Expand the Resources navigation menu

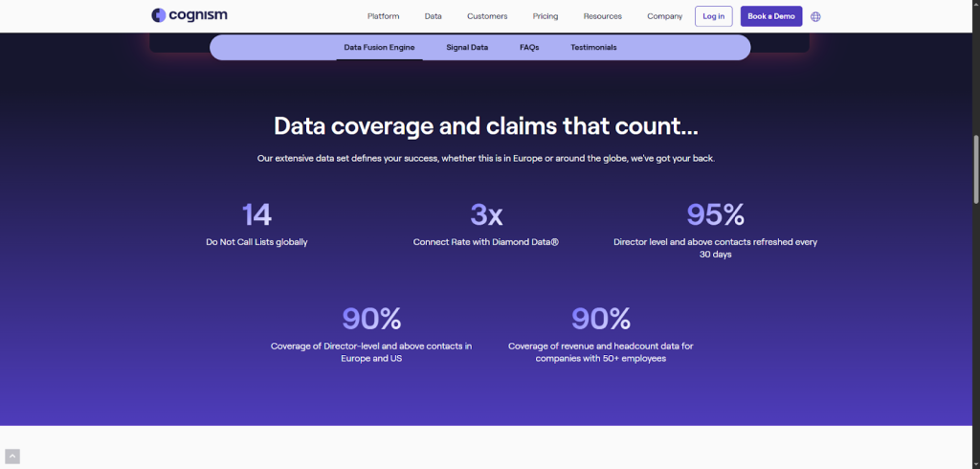pos(602,16)
